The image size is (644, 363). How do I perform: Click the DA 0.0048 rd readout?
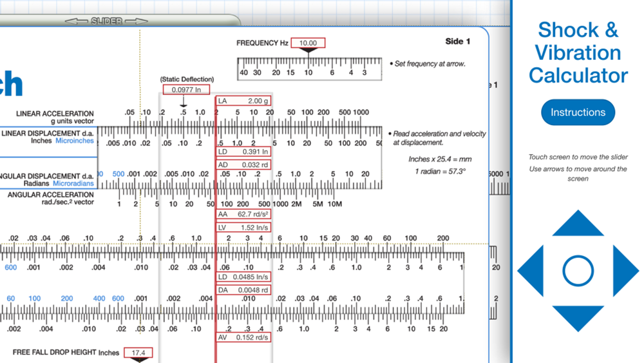(243, 290)
